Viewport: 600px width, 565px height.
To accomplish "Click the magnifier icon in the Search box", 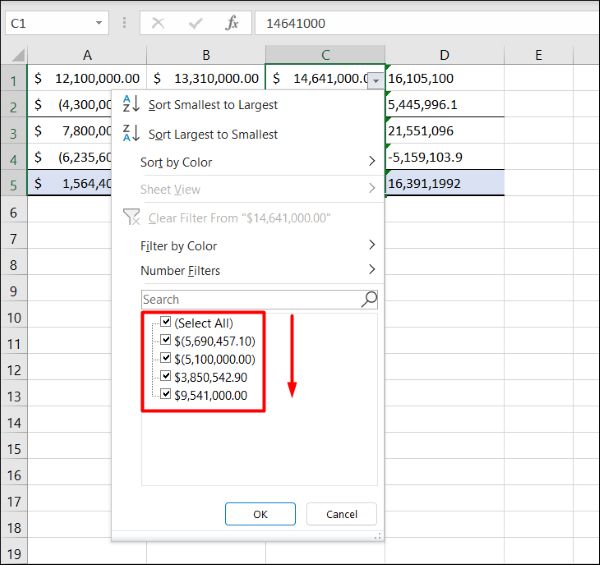I will click(369, 299).
